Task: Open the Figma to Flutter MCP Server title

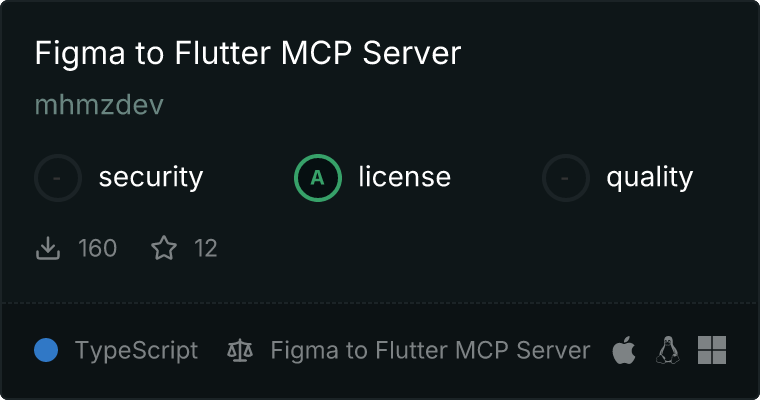Action: (x=247, y=53)
